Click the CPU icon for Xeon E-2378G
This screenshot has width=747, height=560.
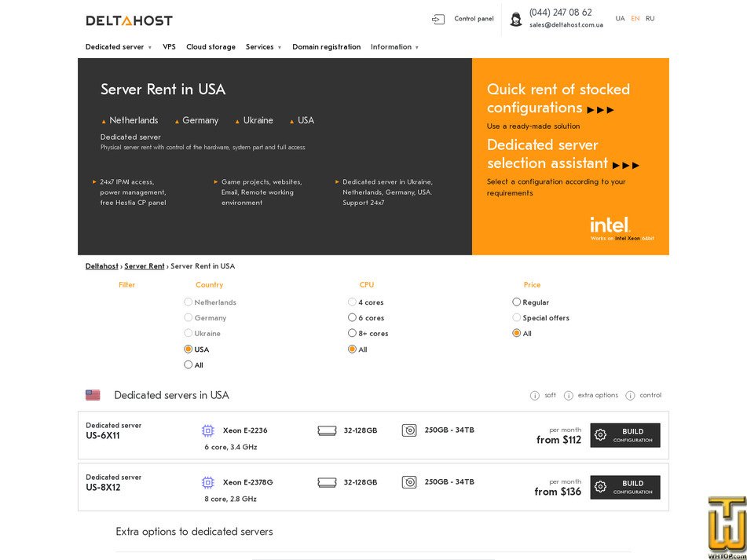(207, 482)
